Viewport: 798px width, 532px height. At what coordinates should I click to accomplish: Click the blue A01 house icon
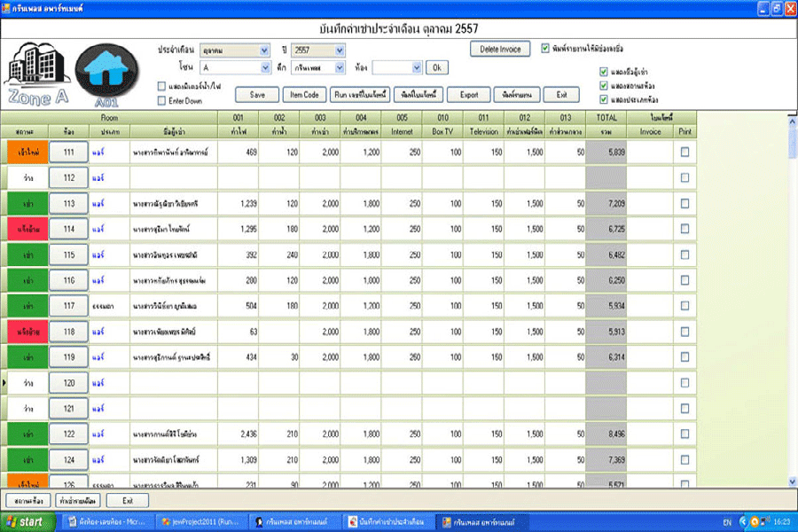(107, 71)
